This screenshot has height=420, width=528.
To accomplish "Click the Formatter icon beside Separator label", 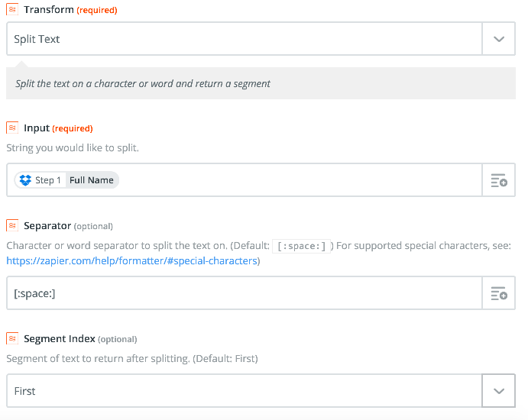I will tap(12, 225).
